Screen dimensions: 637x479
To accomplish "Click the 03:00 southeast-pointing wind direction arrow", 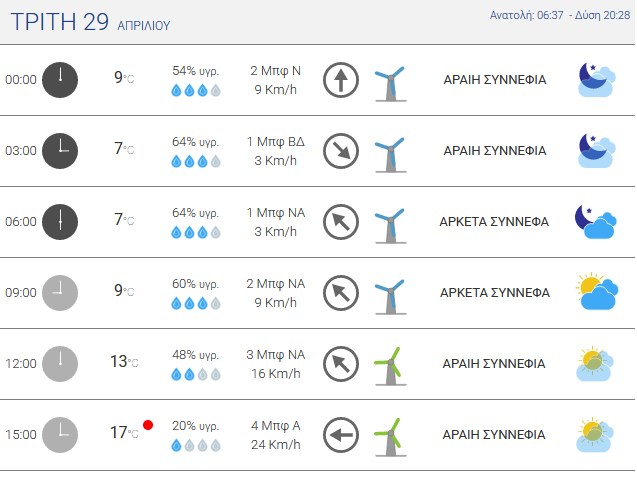I will [x=341, y=151].
